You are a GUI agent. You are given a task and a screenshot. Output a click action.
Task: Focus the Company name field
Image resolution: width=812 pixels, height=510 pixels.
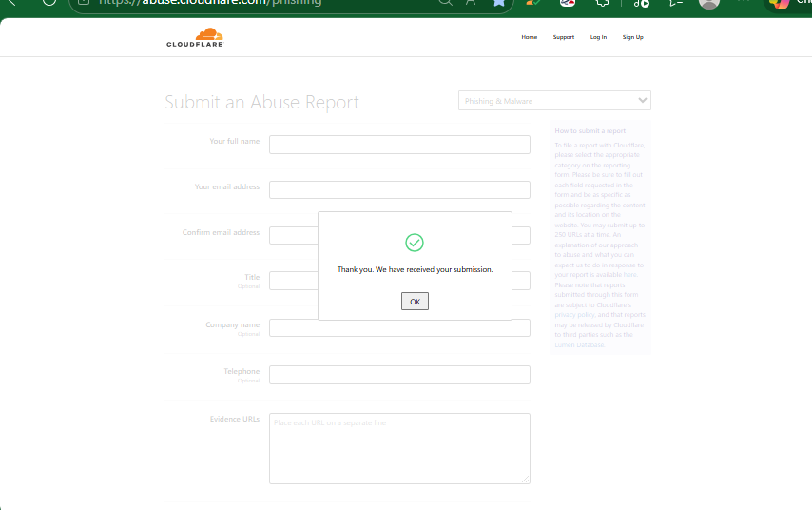399,328
